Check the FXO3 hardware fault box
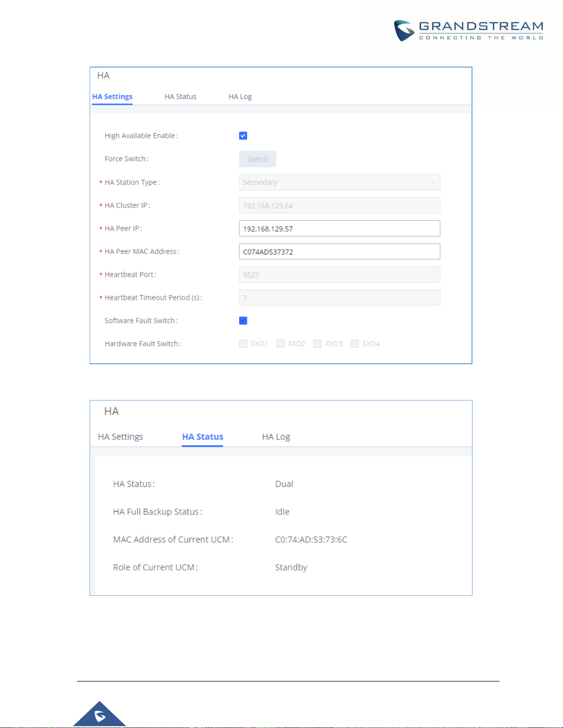 317,344
